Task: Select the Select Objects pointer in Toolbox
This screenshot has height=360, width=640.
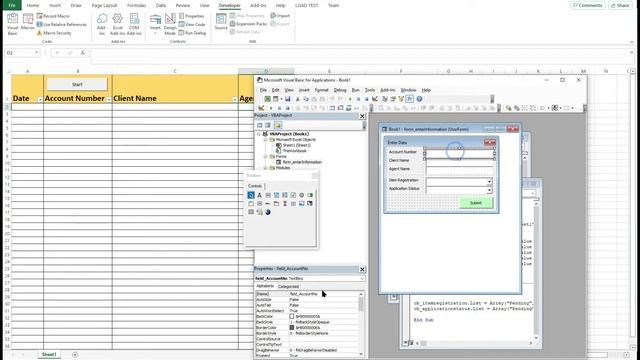Action: point(251,195)
